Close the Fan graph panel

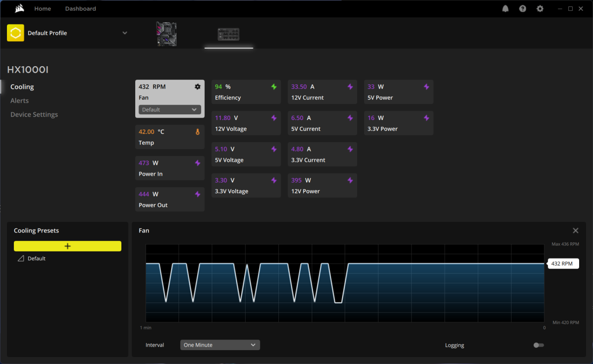click(575, 231)
